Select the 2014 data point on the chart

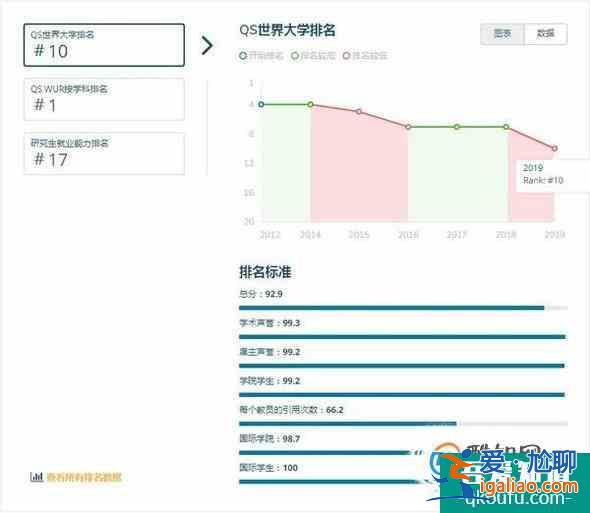310,104
